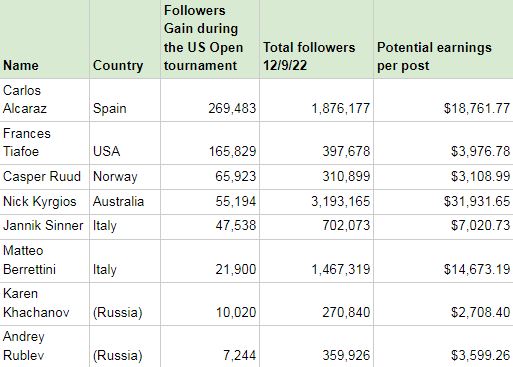The height and width of the screenshot is (367, 513).
Task: Click the $3,599.26 earnings cell for Rublev
Action: click(x=443, y=347)
